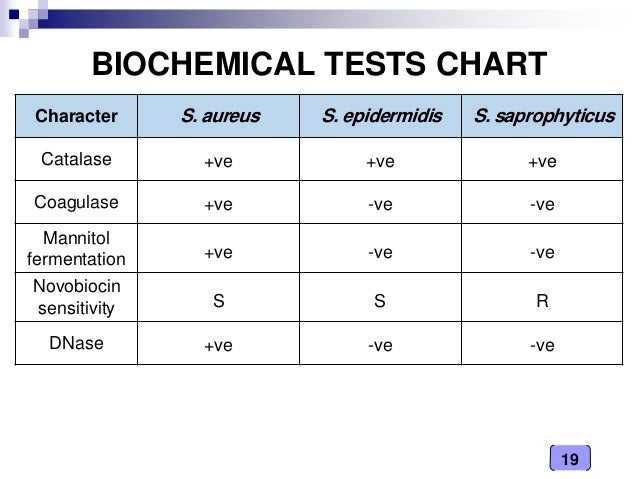Click the decorative blue squares logo
This screenshot has height=479, width=638.
coord(24,18)
